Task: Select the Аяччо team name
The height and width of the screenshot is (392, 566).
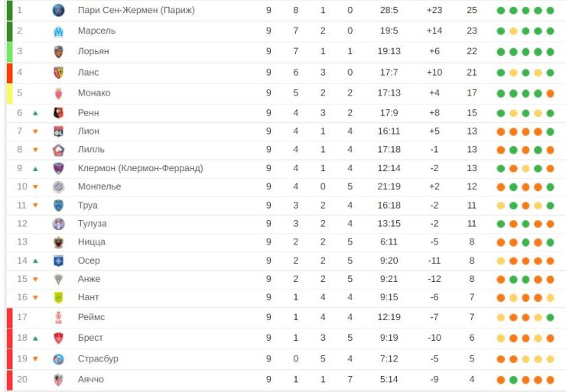Action: 90,379
